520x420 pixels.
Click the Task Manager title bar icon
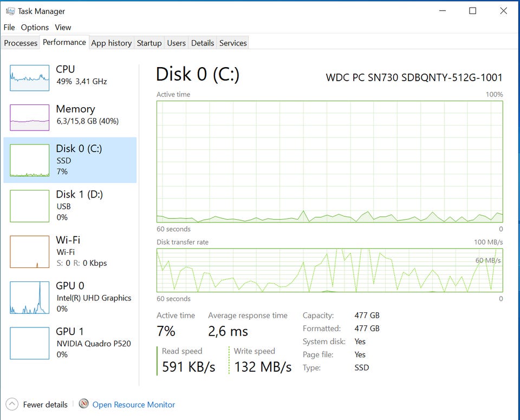coord(10,11)
